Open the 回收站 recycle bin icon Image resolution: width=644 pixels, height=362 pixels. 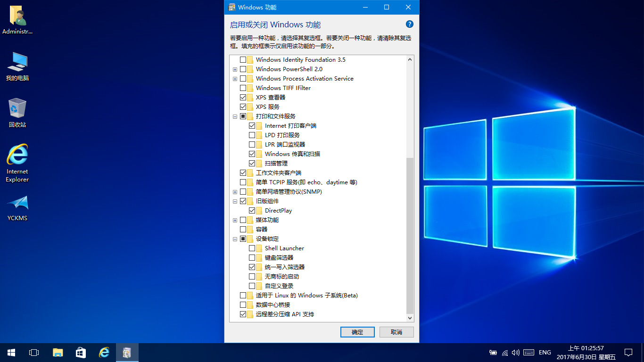(x=17, y=113)
